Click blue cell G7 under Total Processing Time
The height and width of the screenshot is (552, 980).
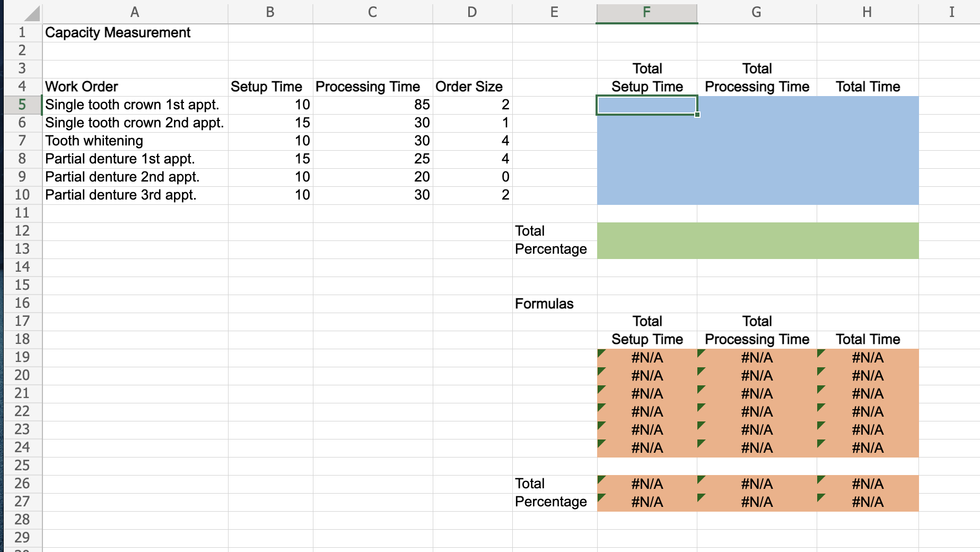[x=756, y=141]
